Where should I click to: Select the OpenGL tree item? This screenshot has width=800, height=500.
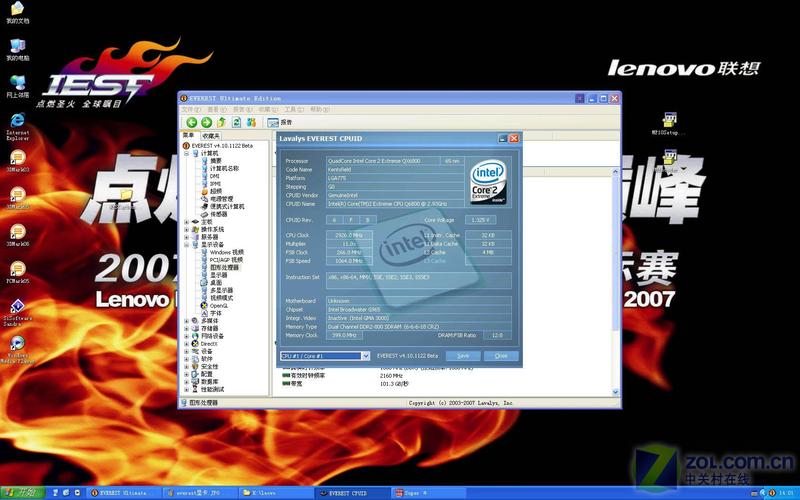click(x=219, y=306)
